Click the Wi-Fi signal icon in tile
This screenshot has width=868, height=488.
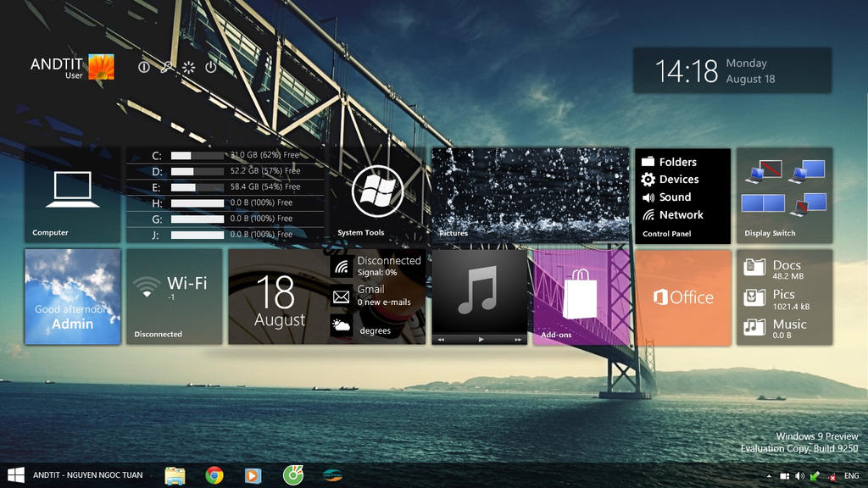pyautogui.click(x=146, y=287)
